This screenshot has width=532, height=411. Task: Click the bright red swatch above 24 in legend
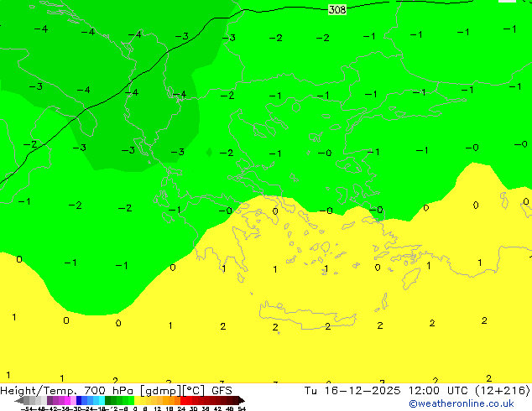pyautogui.click(x=183, y=400)
